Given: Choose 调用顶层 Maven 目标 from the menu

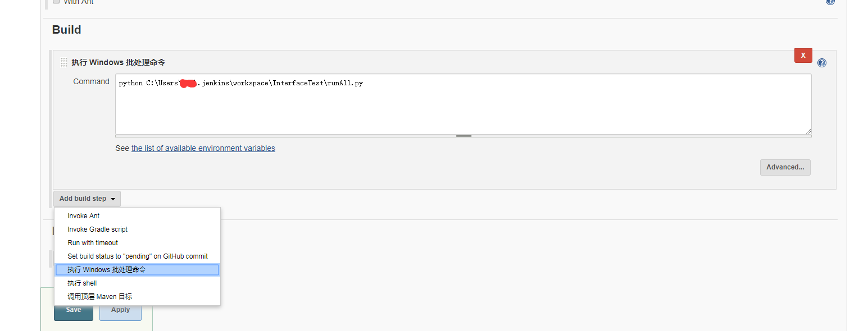Looking at the screenshot, I should point(100,297).
